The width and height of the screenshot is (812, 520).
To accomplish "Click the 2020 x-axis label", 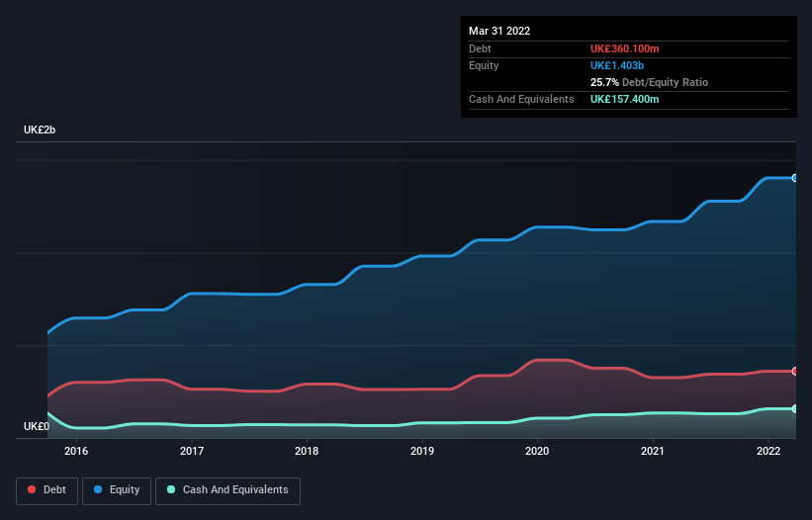I will (537, 451).
